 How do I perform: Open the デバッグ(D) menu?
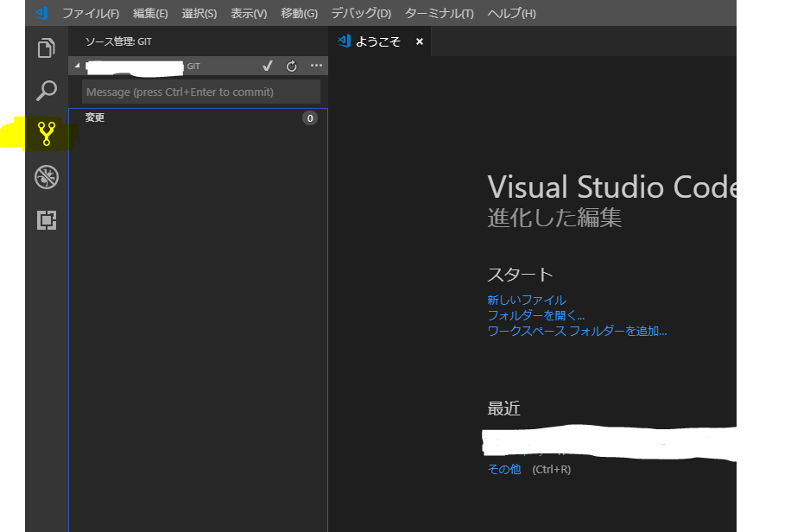(361, 14)
